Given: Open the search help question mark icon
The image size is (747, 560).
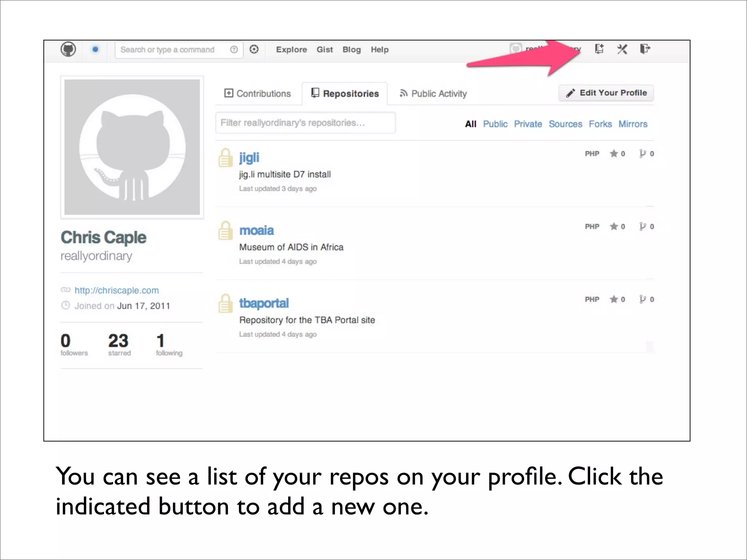Looking at the screenshot, I should point(234,50).
